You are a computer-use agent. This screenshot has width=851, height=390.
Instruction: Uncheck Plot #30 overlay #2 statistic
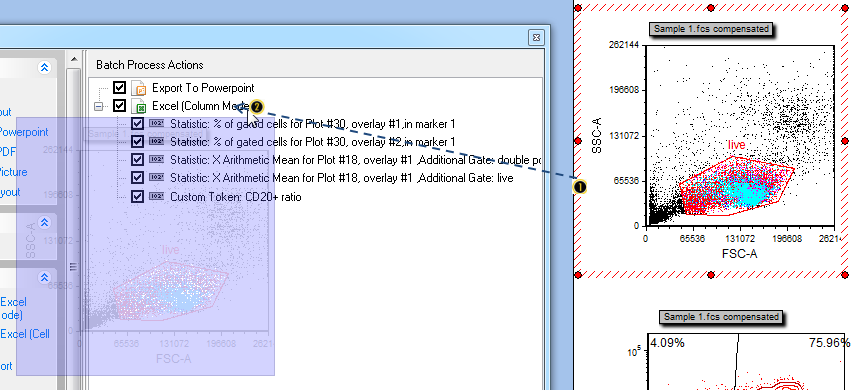(137, 142)
